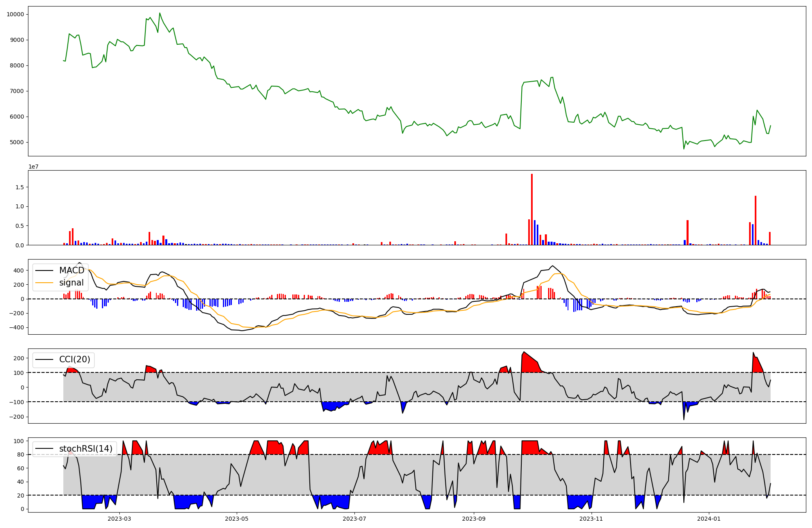Click the 2023-07 date tick label
This screenshot has width=812, height=528.
point(355,519)
